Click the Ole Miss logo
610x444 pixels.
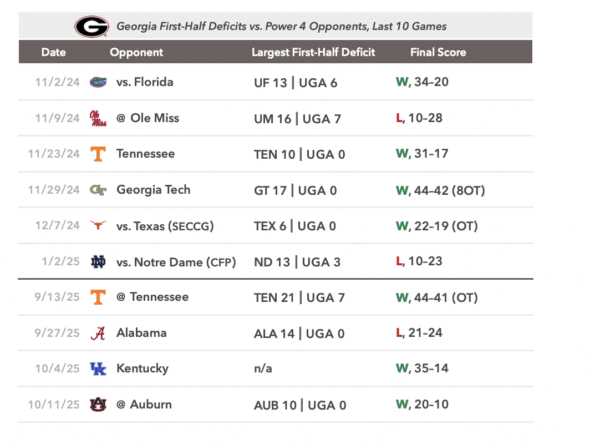pyautogui.click(x=98, y=118)
